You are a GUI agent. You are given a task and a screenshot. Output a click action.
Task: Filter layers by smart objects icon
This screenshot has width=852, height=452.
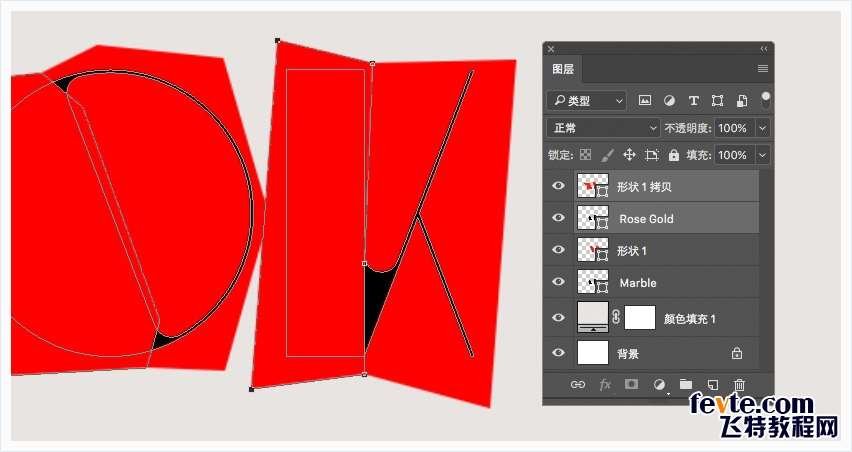742,101
